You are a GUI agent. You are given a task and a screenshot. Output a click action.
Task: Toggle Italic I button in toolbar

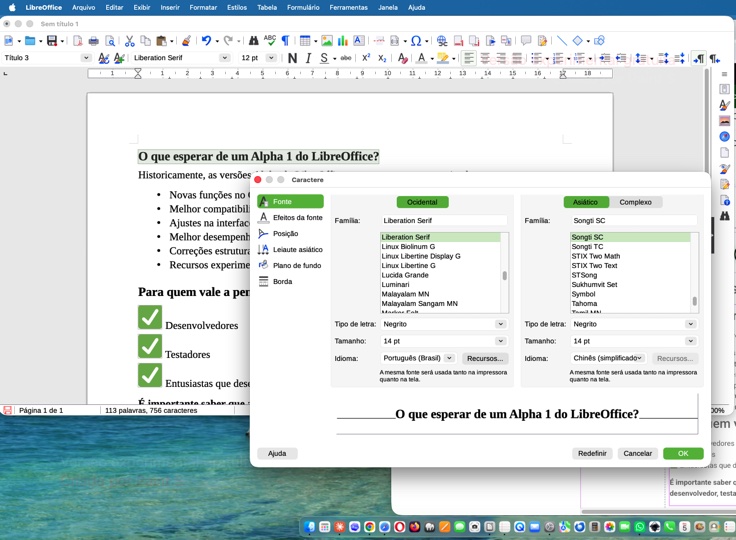(308, 58)
